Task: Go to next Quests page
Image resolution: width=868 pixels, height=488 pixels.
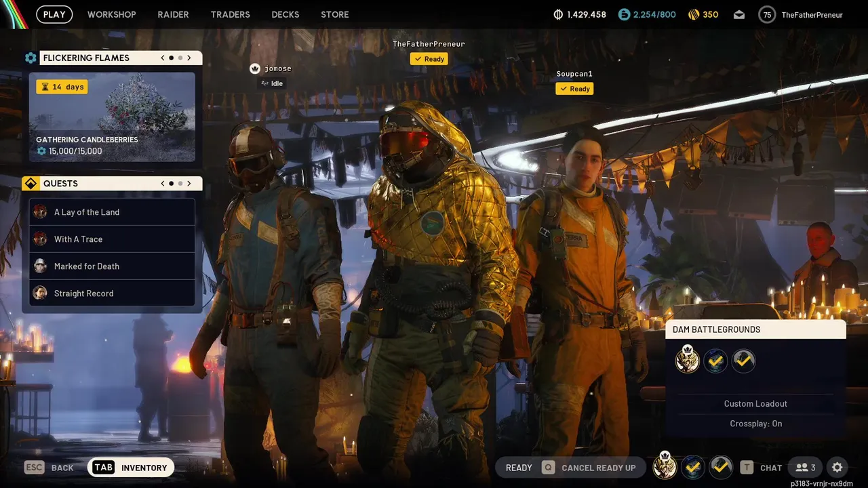Action: click(189, 184)
